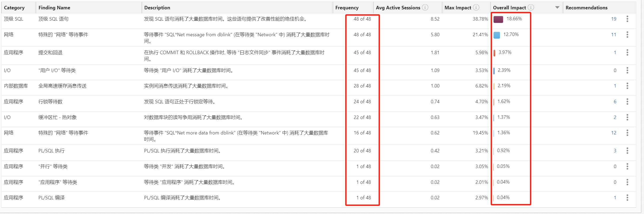Image resolution: width=644 pixels, height=214 pixels.
Task: Select the 全局高速缓存消息传送 finding name
Action: [x=62, y=86]
